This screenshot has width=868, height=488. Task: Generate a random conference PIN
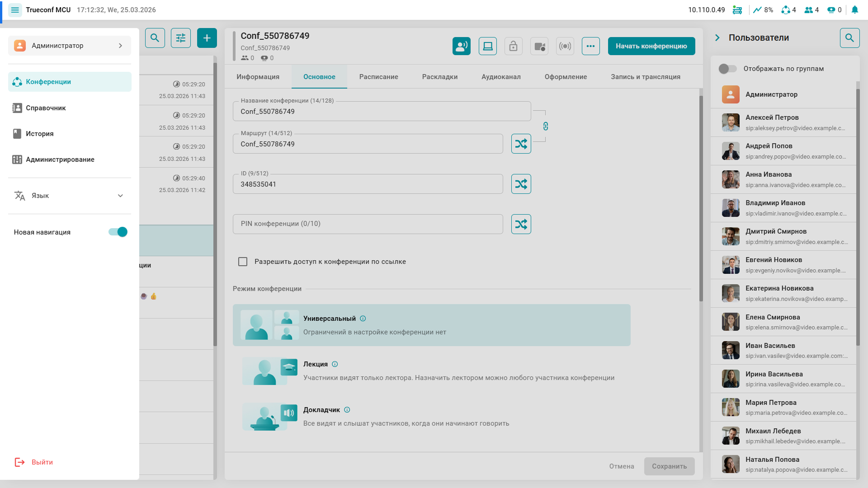click(x=521, y=224)
